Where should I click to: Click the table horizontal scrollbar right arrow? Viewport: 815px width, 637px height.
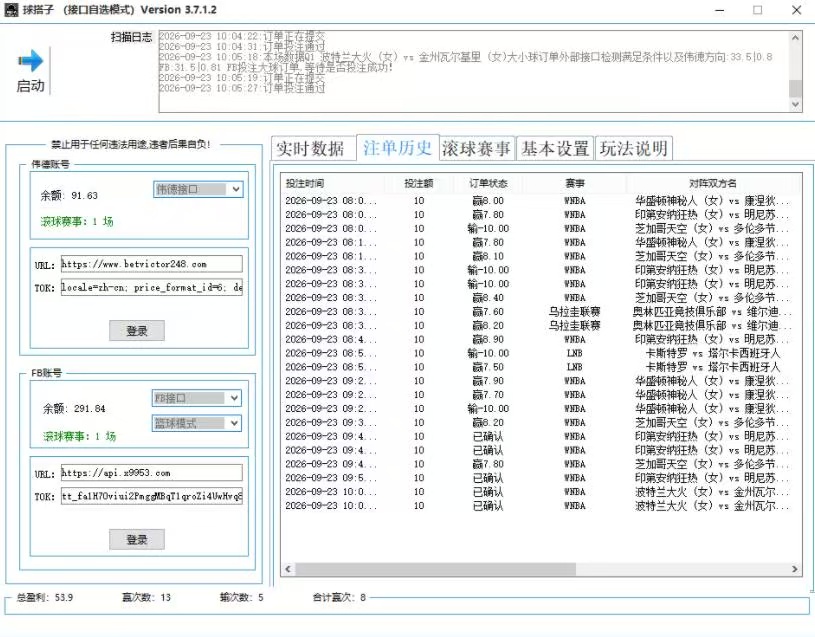(795, 569)
